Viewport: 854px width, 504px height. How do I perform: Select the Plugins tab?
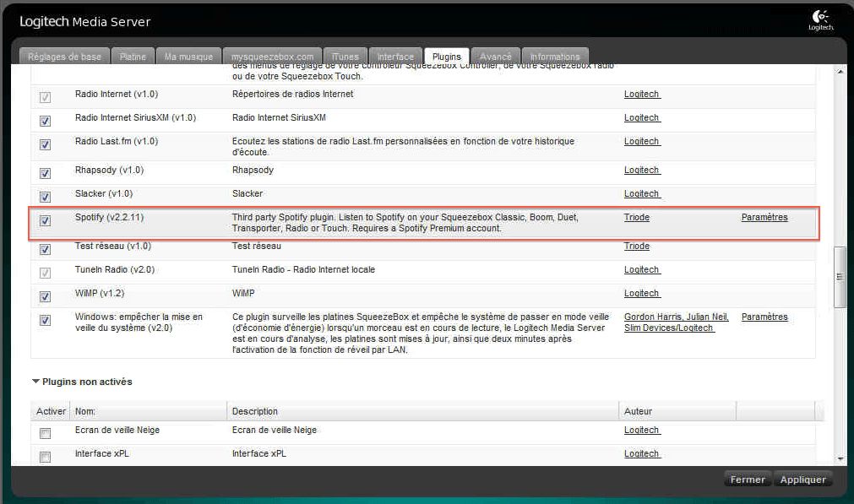[x=447, y=56]
